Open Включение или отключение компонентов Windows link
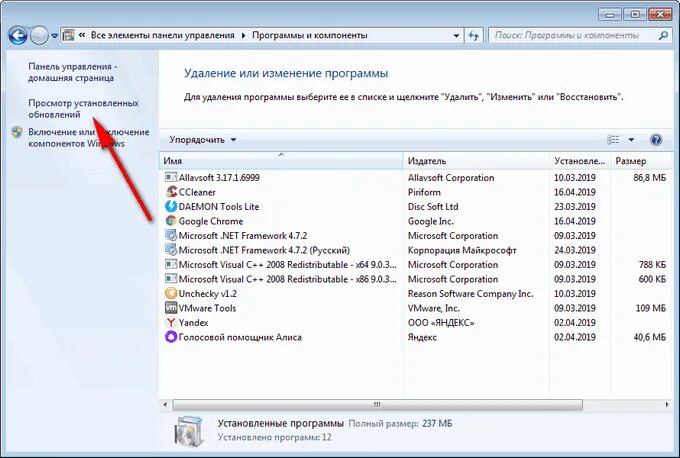Image resolution: width=680 pixels, height=458 pixels. pos(88,137)
